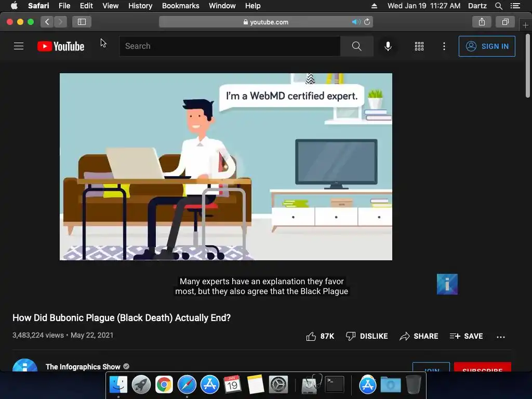
Task: Open the Help menu
Action: (253, 6)
